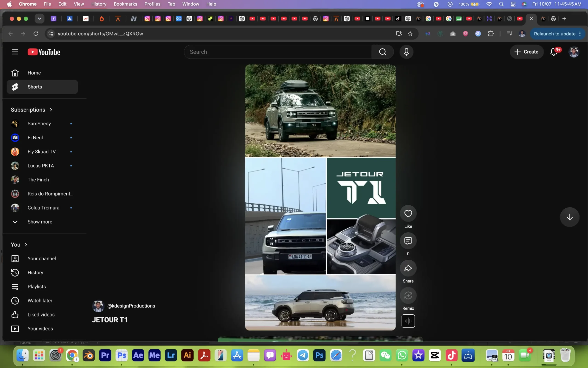The height and width of the screenshot is (368, 588).
Task: Open WhatsApp from the Dock
Action: (x=402, y=355)
